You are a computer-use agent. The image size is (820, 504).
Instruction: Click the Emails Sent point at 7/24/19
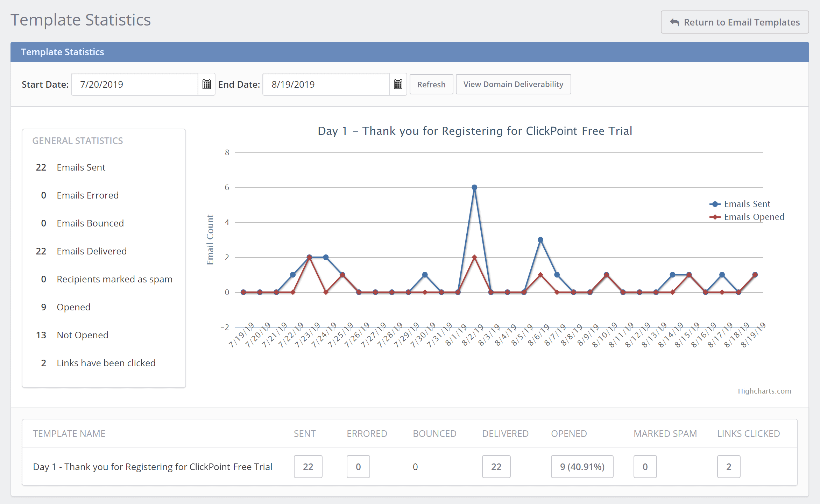326,257
